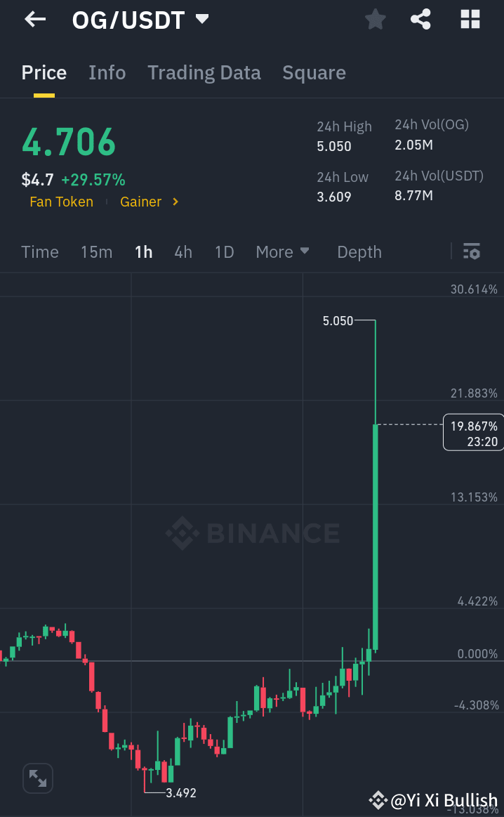Click the Fan Token label
This screenshot has width=504, height=817.
(x=61, y=202)
